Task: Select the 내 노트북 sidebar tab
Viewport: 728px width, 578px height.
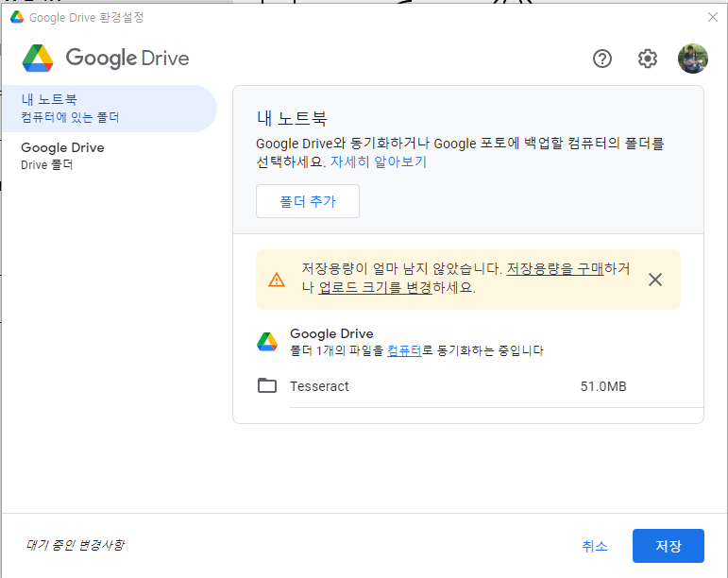Action: click(x=110, y=109)
